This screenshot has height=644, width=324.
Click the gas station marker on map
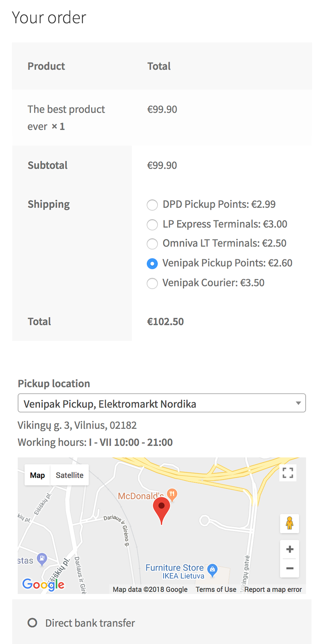[42, 559]
